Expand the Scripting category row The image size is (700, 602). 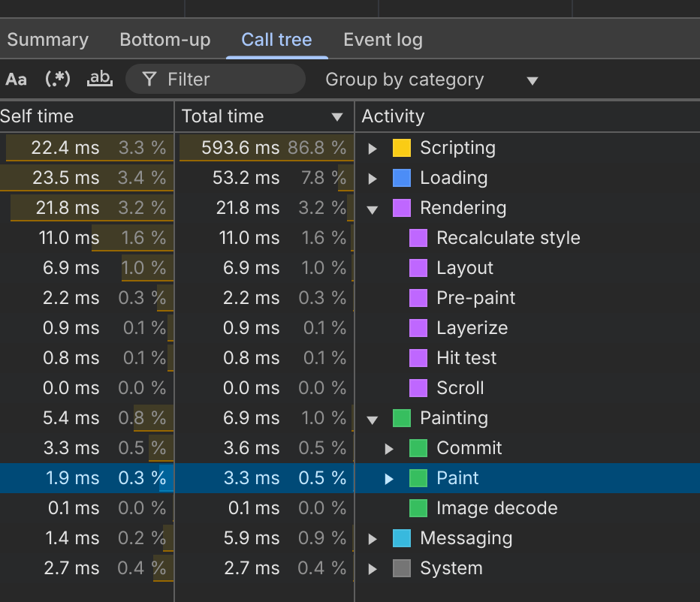click(373, 149)
